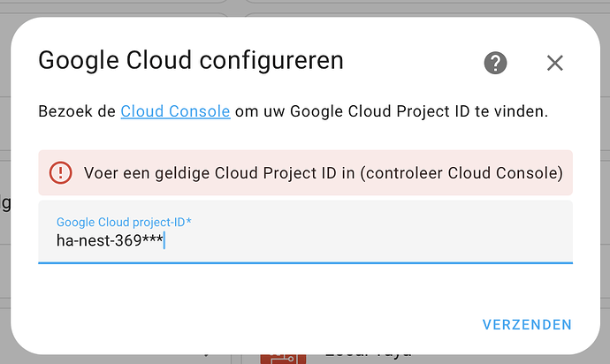
Task: Open the Cloud Console link
Action: point(175,111)
